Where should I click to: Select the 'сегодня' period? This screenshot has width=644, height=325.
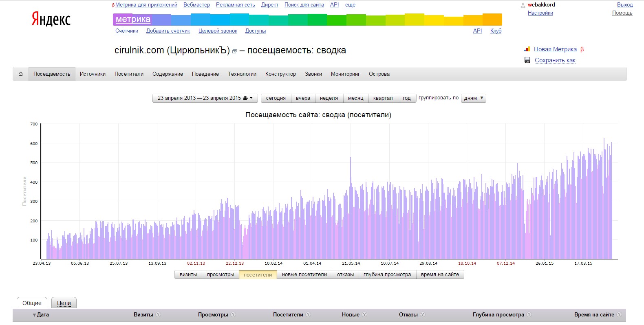(x=276, y=98)
